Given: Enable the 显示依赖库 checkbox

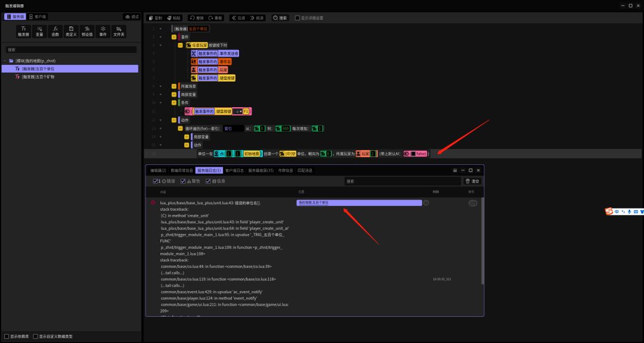Looking at the screenshot, I should (x=7, y=336).
